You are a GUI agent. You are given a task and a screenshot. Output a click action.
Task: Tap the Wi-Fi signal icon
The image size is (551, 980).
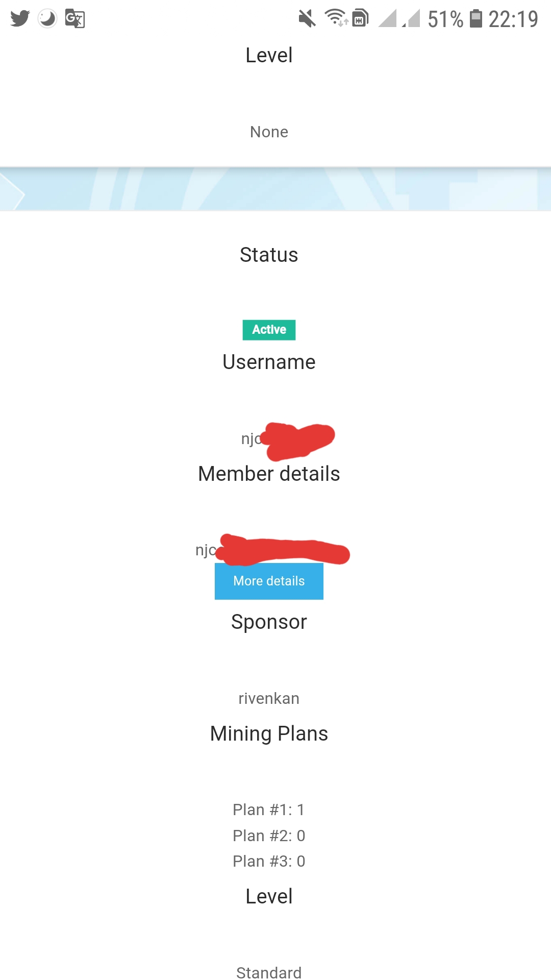pyautogui.click(x=336, y=18)
